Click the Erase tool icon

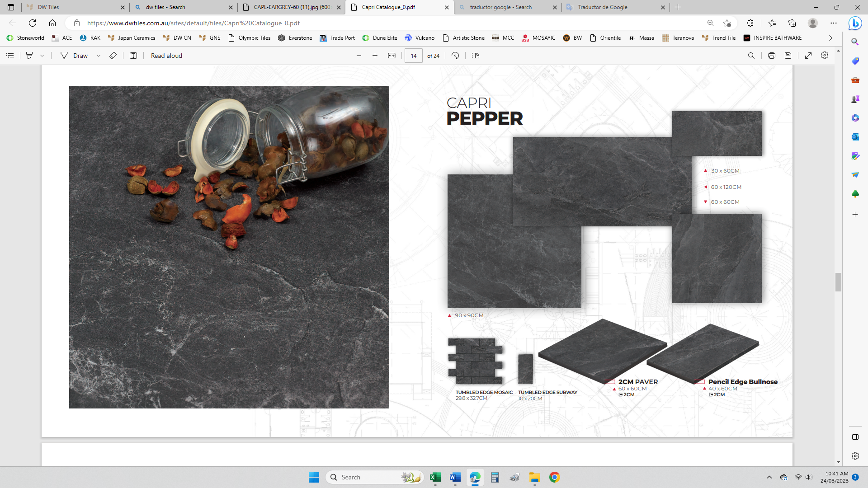coord(113,56)
